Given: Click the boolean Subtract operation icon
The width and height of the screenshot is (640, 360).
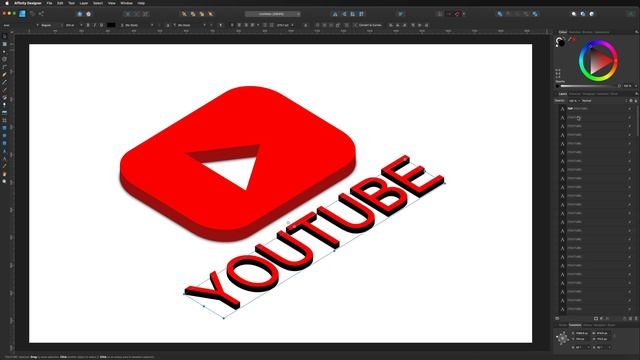Looking at the screenshot, I should (x=509, y=14).
